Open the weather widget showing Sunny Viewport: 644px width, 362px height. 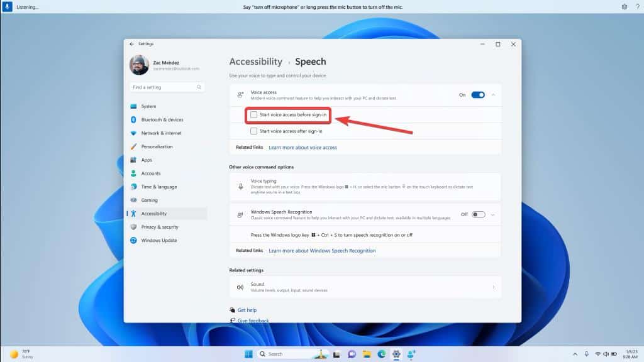(21, 354)
